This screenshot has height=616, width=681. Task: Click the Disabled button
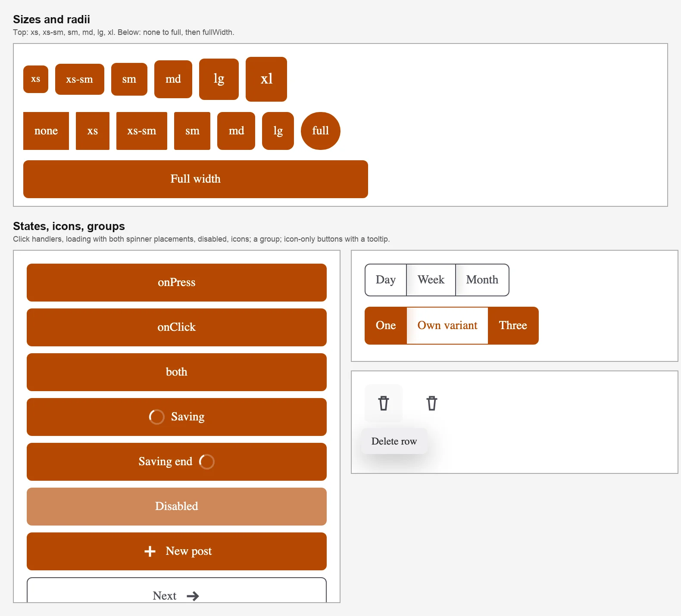[177, 507]
